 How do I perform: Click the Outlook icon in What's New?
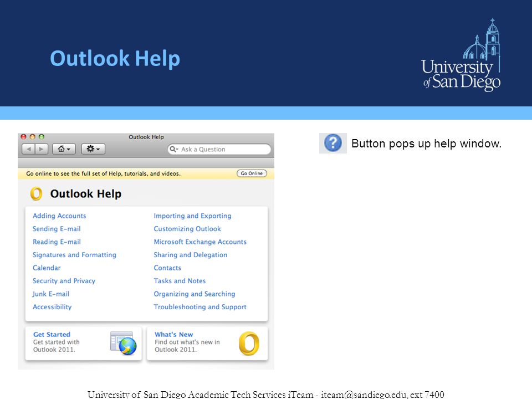pyautogui.click(x=249, y=344)
